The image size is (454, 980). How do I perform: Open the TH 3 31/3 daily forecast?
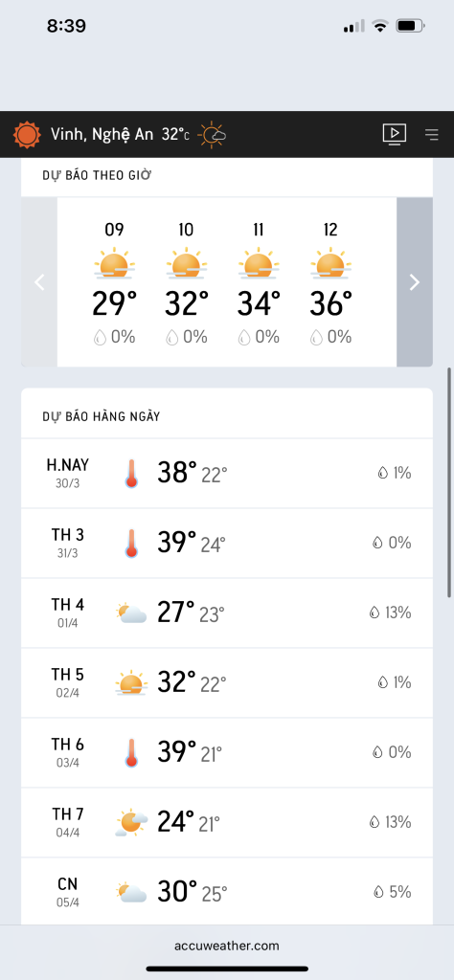tap(227, 544)
